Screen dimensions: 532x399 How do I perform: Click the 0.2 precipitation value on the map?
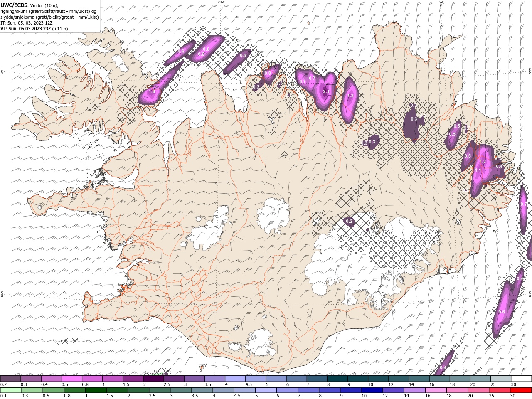pyautogui.click(x=349, y=221)
